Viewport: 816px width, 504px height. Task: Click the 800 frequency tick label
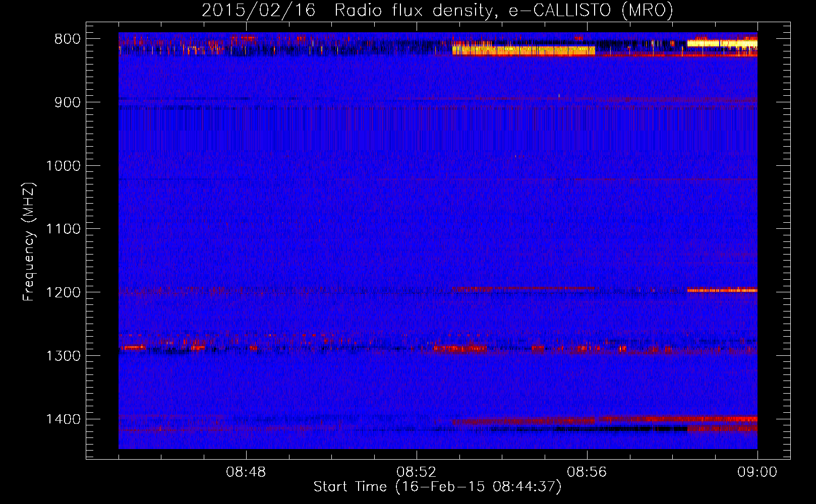point(68,39)
